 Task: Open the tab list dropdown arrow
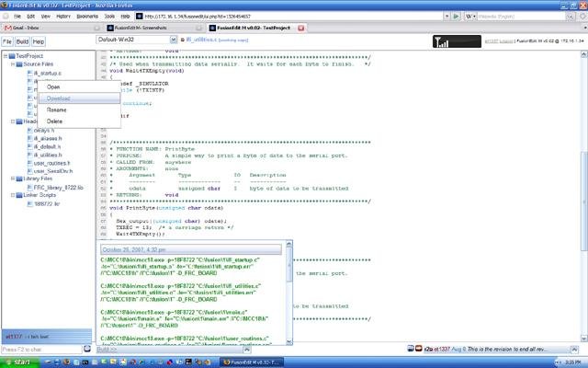[584, 28]
